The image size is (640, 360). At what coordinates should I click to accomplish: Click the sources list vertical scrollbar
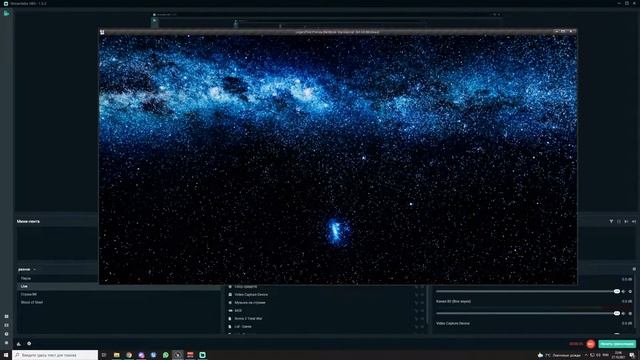point(427,304)
